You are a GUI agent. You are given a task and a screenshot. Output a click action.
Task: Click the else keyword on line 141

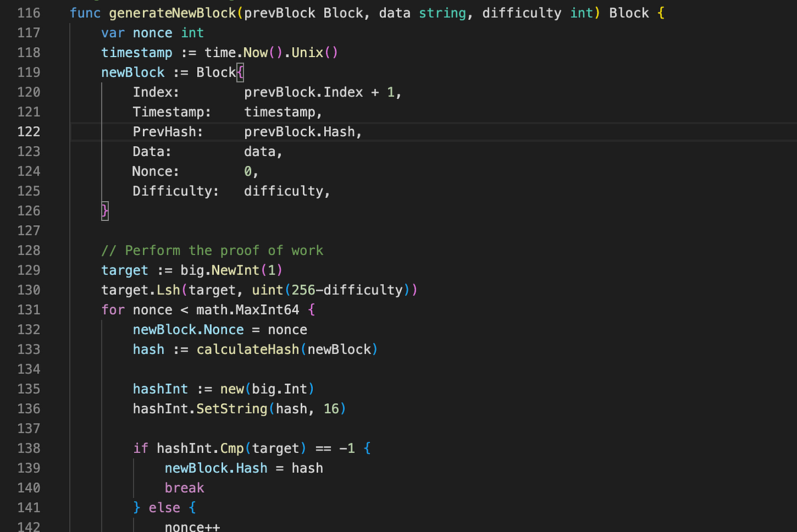pyautogui.click(x=164, y=507)
